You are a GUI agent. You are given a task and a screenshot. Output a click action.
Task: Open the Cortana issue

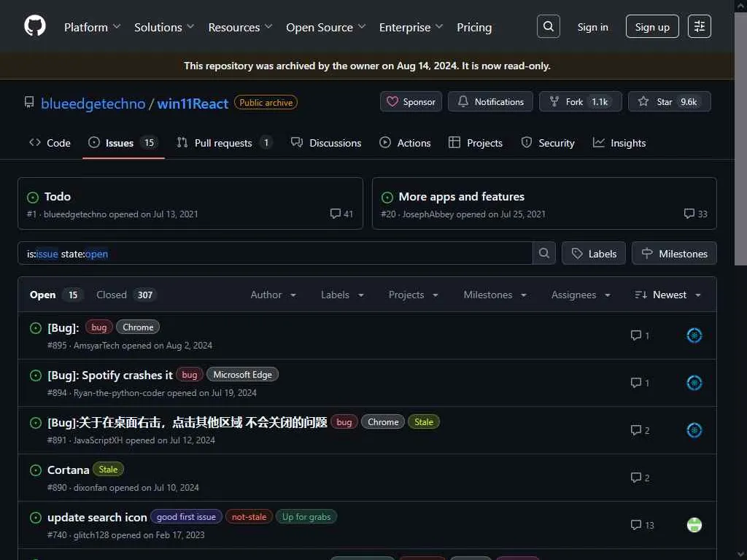pos(68,470)
